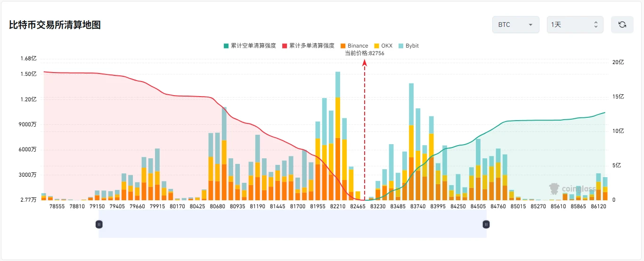Click the refresh chart icon button
Screen dimensions: 644x261
coord(622,24)
